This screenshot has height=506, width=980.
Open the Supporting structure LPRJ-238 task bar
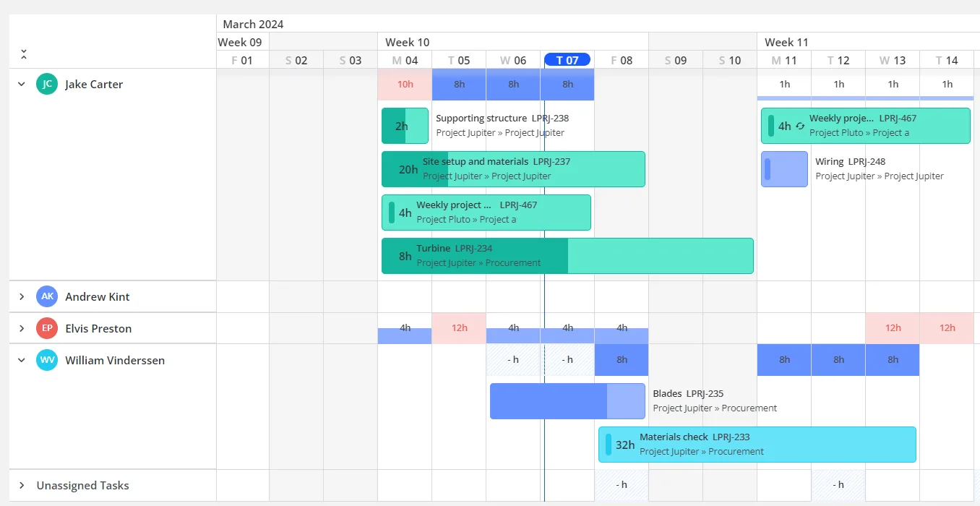pos(405,126)
